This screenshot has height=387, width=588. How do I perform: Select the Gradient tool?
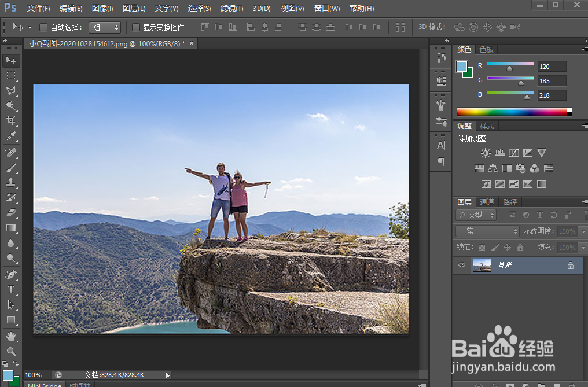point(11,228)
